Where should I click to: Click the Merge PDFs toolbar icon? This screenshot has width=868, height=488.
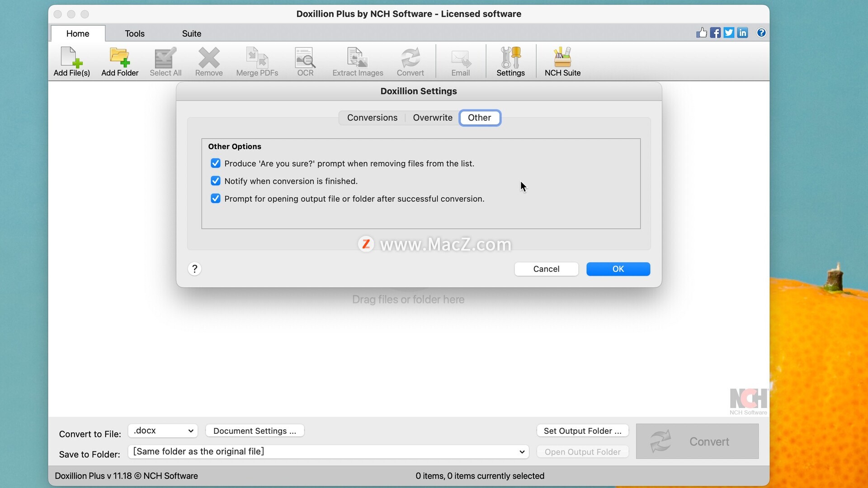(257, 61)
